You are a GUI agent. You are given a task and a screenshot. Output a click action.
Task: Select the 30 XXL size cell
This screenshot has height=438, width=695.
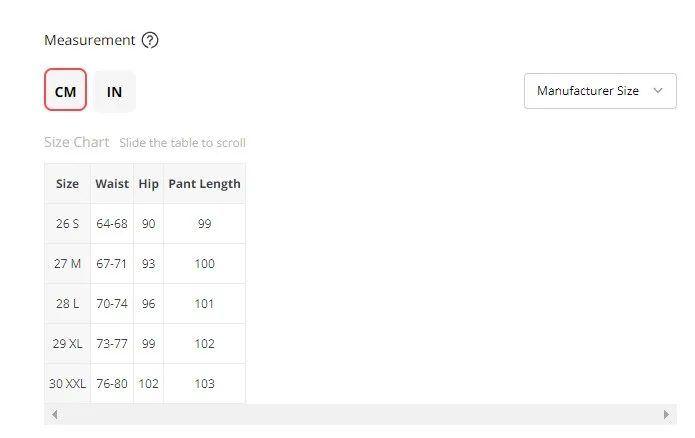point(67,384)
